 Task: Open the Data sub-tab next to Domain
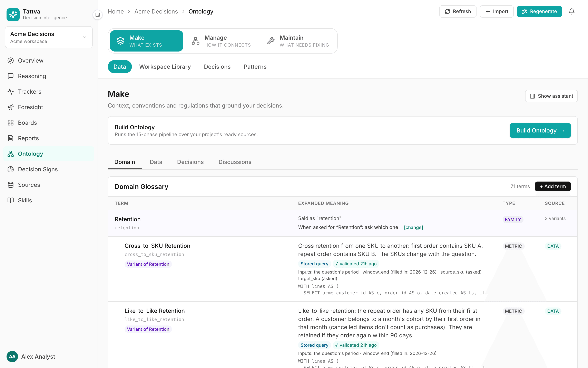[156, 162]
